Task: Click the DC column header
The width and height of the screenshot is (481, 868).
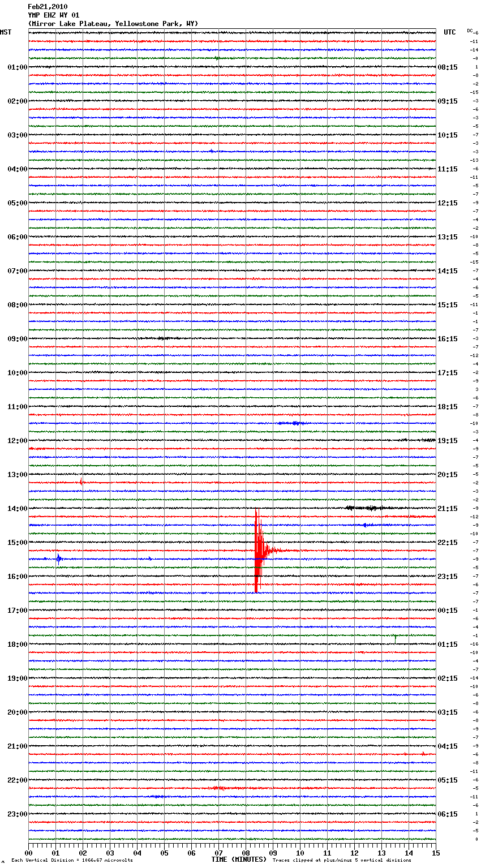Action: pyautogui.click(x=470, y=31)
